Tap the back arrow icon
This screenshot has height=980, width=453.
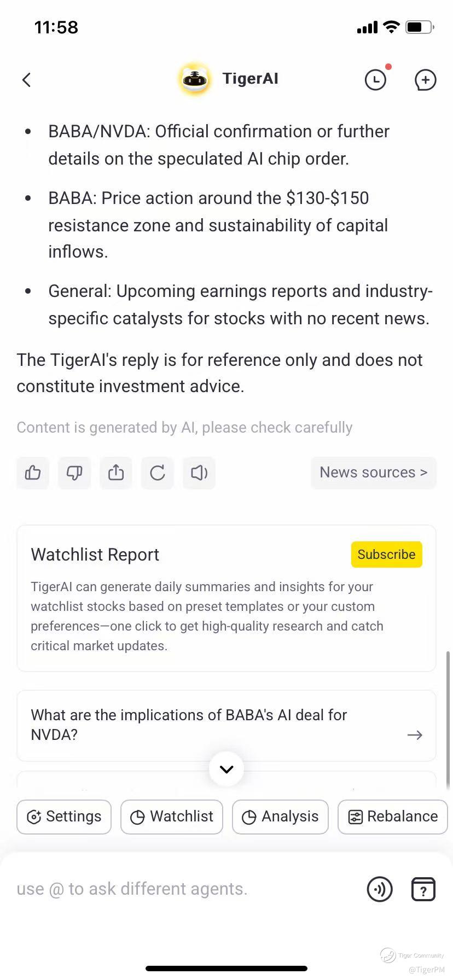pos(26,80)
